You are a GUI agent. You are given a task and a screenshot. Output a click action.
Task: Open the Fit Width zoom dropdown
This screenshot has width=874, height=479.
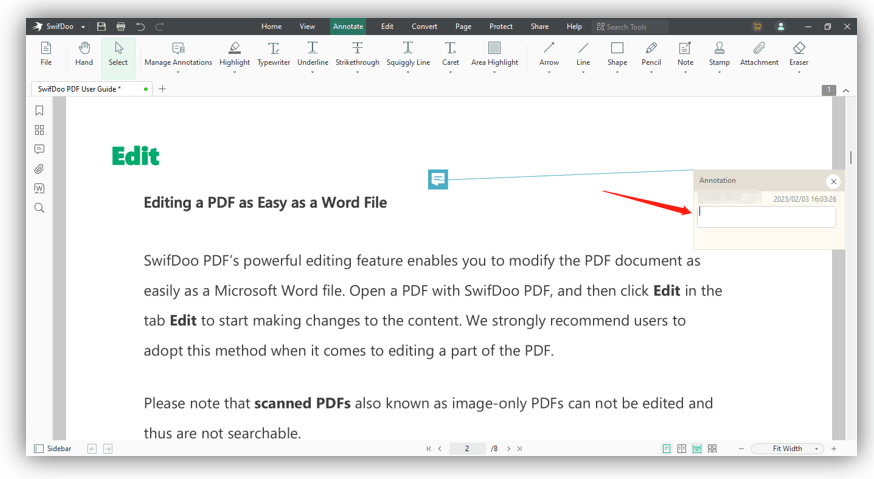coord(788,448)
